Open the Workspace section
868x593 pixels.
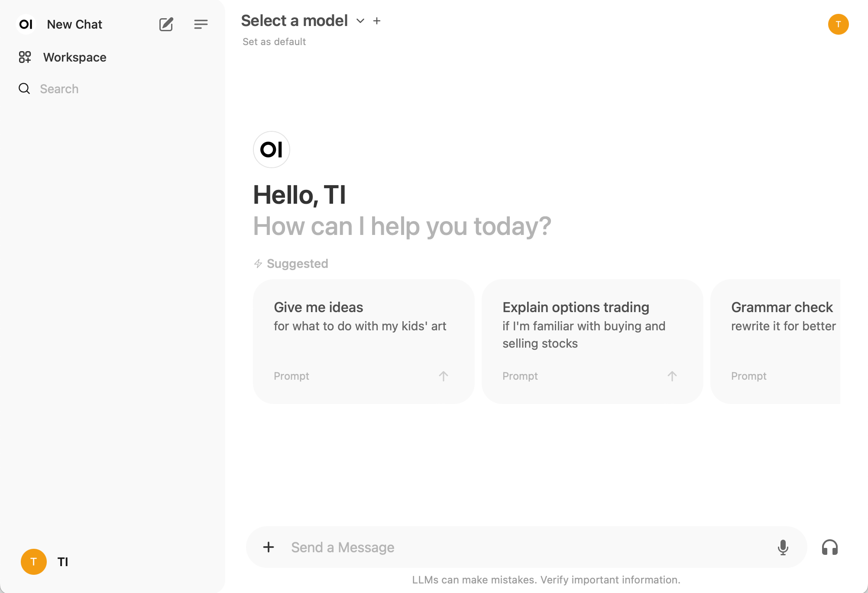(74, 57)
